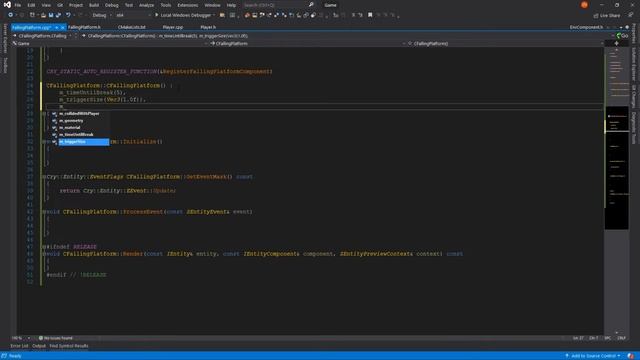Open the Build menu

94,5
